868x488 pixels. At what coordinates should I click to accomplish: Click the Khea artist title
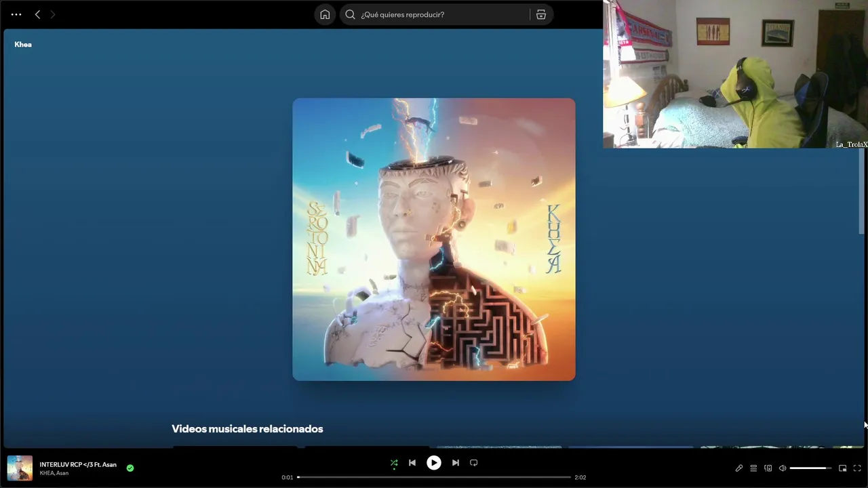[x=23, y=44]
